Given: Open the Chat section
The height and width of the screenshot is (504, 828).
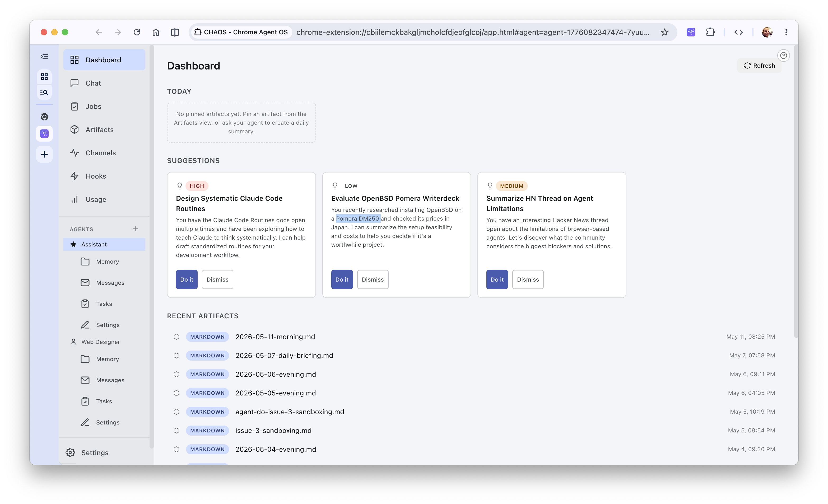Looking at the screenshot, I should [104, 83].
